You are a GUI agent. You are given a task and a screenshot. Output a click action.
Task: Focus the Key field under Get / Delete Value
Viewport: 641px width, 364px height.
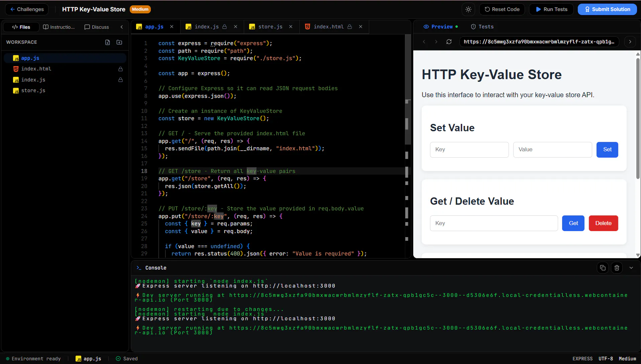[494, 223]
